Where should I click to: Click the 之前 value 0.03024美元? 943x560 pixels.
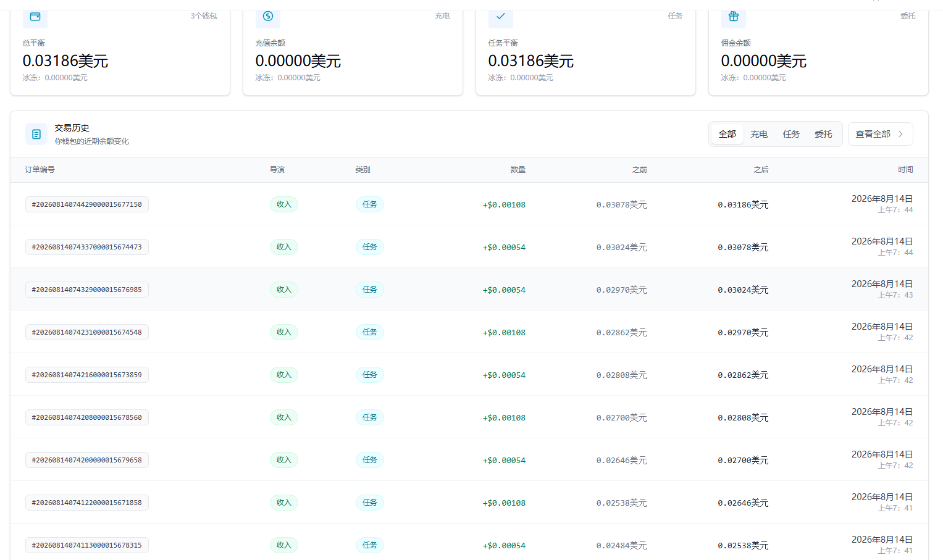pos(621,248)
